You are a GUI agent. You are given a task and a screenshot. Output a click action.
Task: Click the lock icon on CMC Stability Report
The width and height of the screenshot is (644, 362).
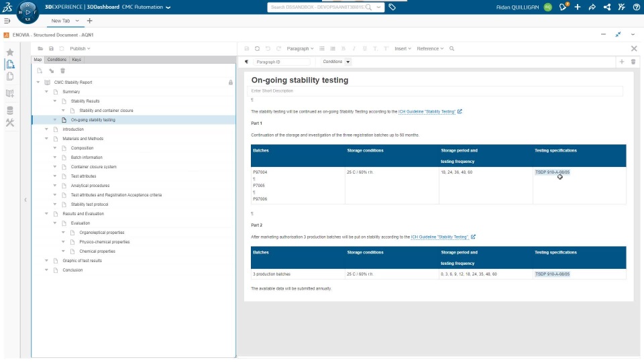(231, 82)
